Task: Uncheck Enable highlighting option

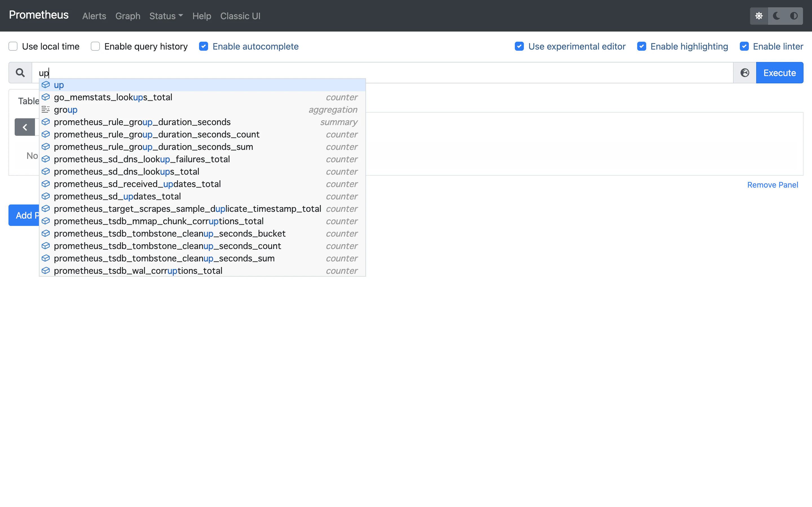Action: [x=641, y=46]
